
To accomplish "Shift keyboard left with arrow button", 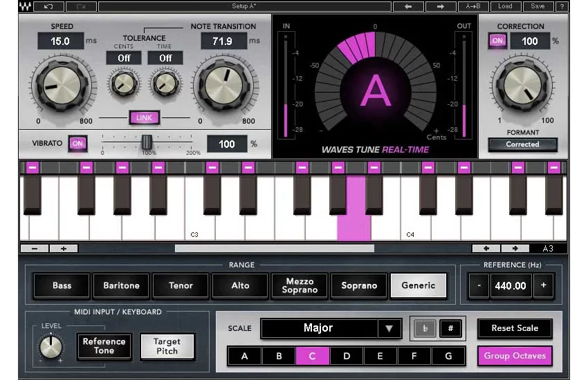I will point(486,249).
